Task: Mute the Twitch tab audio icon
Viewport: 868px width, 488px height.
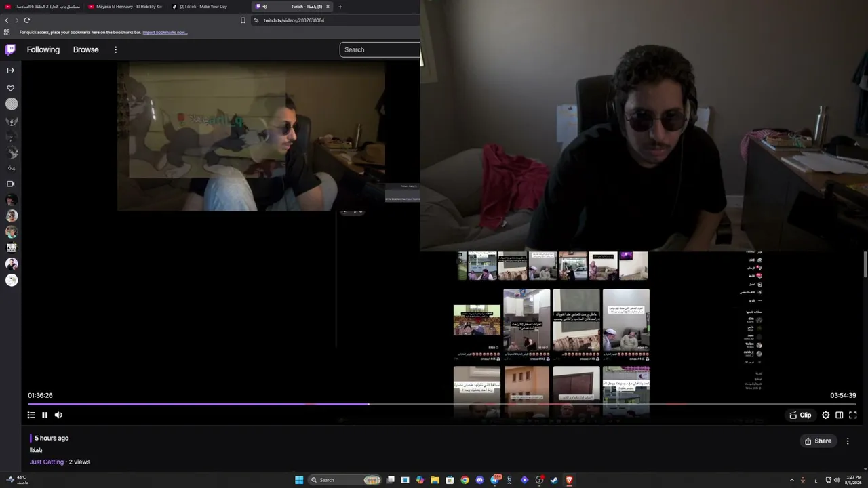Action: 264,7
